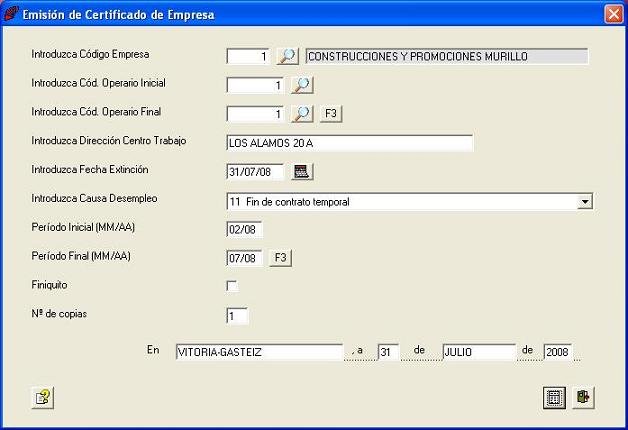This screenshot has height=430, width=628.
Task: Open company lookup magnifier beside Código Empresa
Action: [x=288, y=56]
